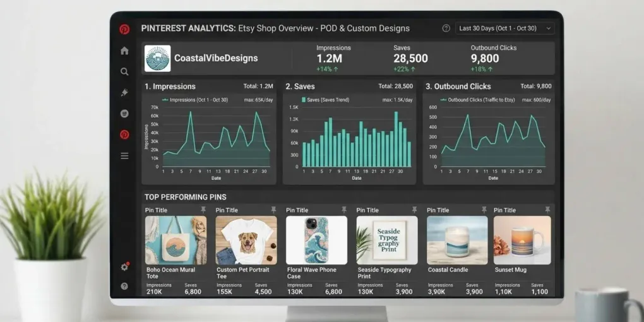Click the 28,500 Saves summary value

[410, 58]
